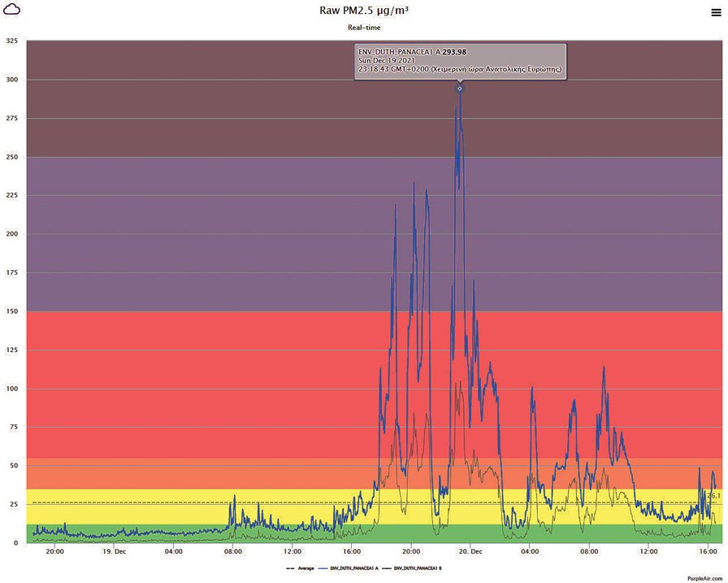Open the chart hamburger context menu
This screenshot has height=583, width=728.
click(x=713, y=12)
